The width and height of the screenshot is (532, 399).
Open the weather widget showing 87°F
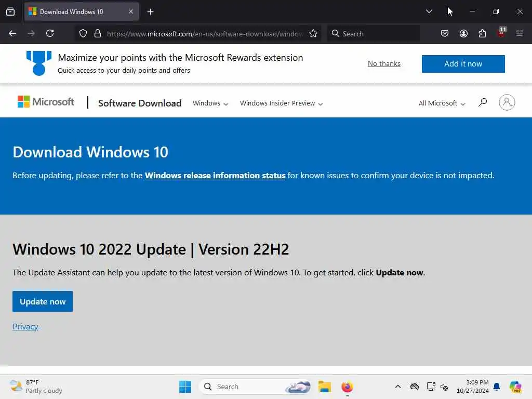(x=36, y=387)
